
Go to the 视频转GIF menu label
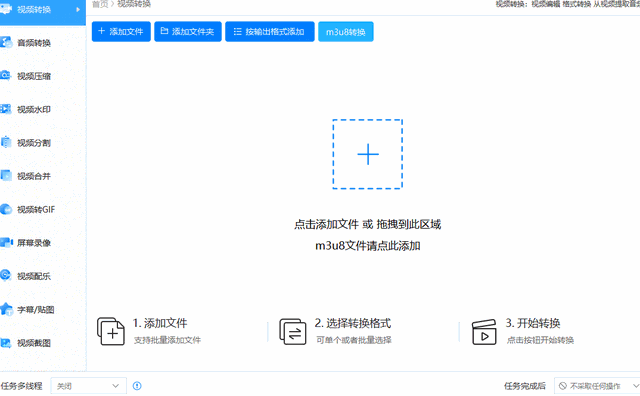[x=36, y=209]
